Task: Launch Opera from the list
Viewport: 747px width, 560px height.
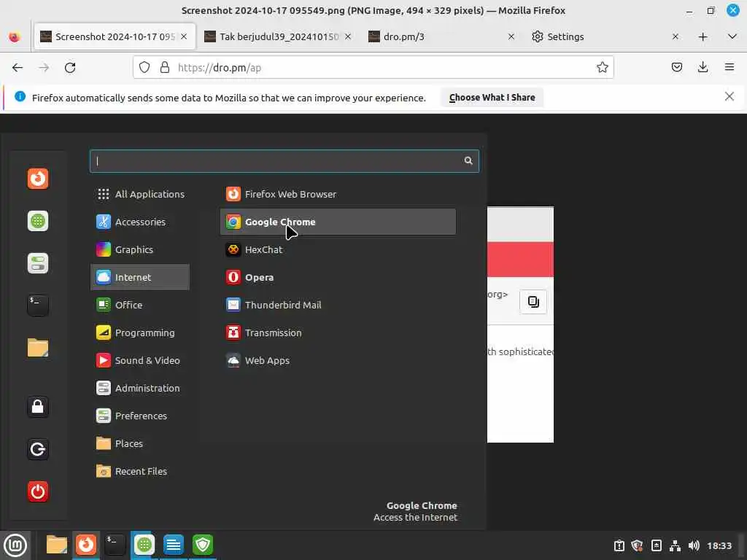Action: 338,277
